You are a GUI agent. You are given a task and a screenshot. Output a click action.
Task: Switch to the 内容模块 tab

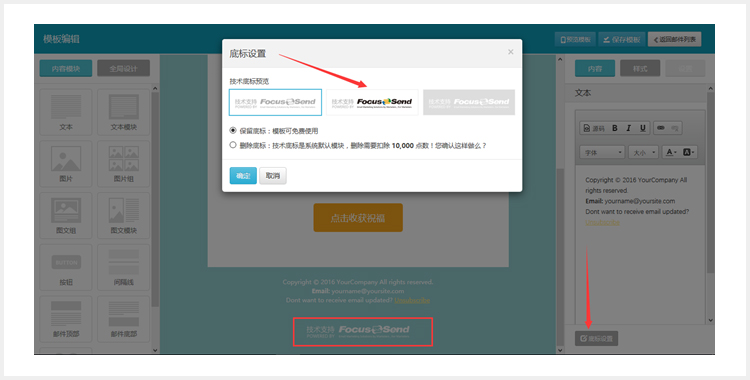click(66, 68)
